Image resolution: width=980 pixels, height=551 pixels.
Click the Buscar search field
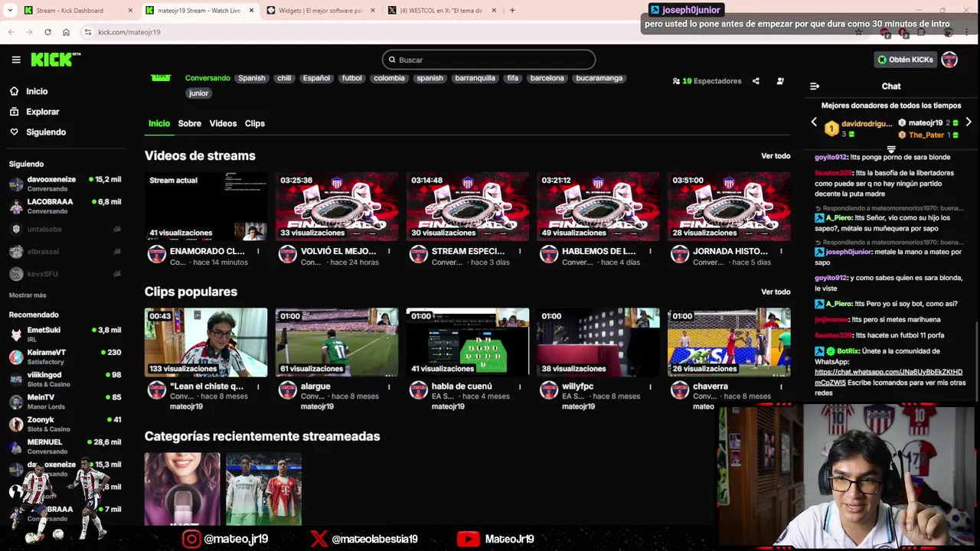point(488,60)
